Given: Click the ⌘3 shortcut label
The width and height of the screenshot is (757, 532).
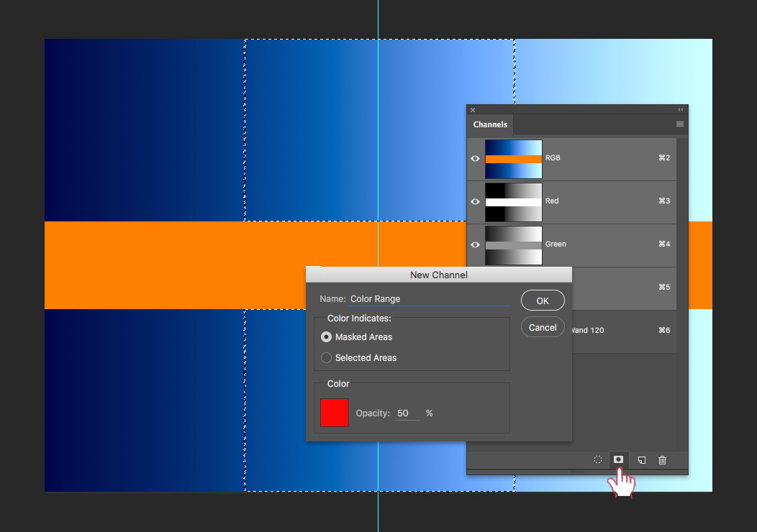Looking at the screenshot, I should coord(664,201).
